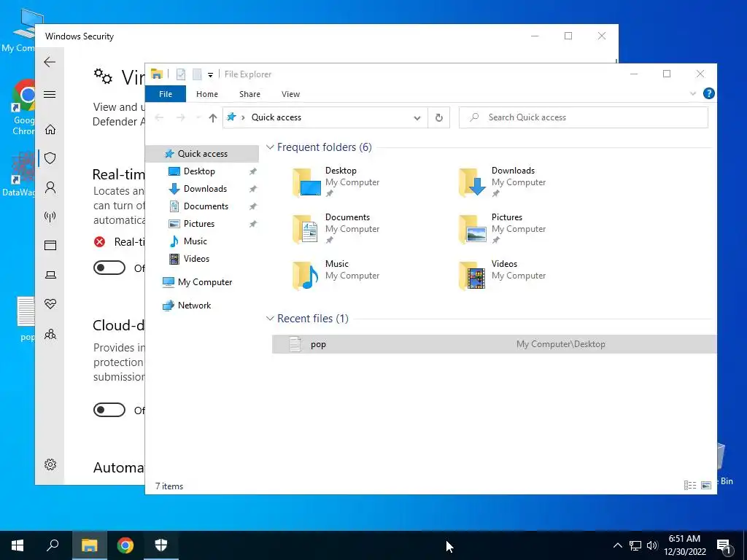Select the Documents folder icon in Frequent folders
Screen dimensions: 747x560
point(306,229)
